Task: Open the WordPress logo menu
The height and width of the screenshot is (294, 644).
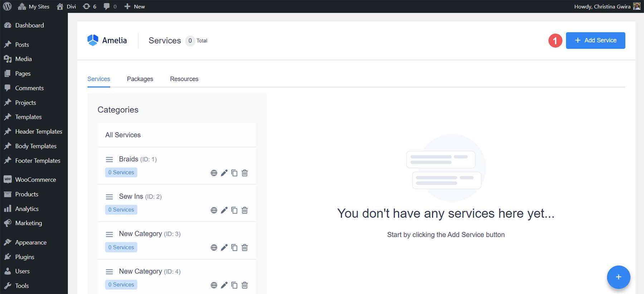Action: coord(7,6)
